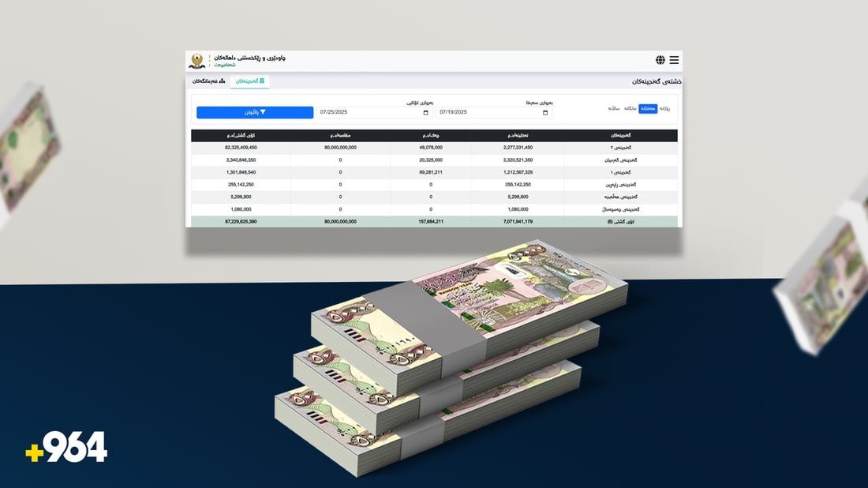
Task: Click the globe language icon
Action: 660,60
